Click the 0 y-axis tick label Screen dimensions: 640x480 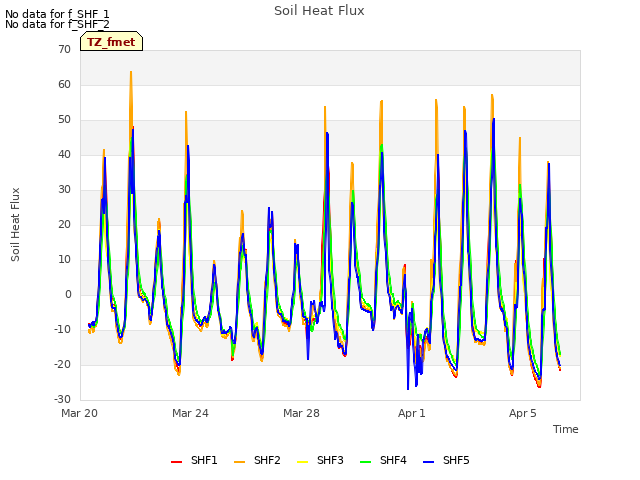(x=68, y=295)
